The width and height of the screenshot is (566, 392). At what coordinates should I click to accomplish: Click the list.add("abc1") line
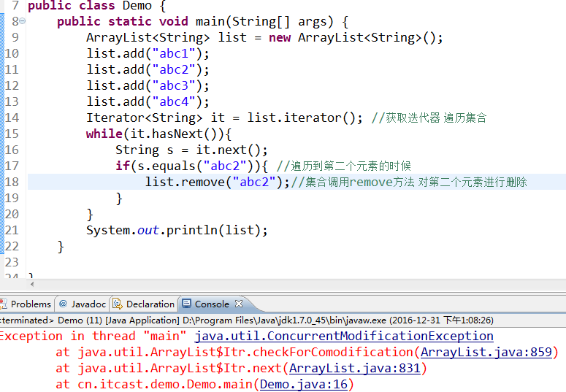pos(148,53)
